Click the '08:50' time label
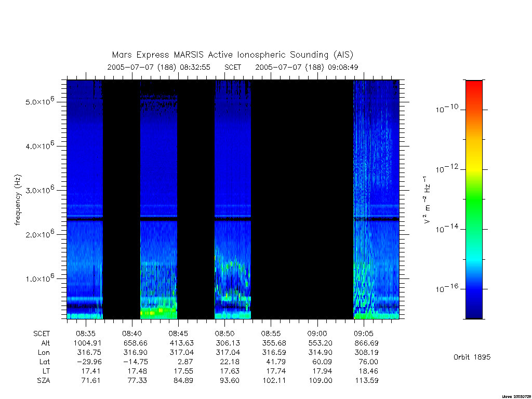Screen dimensions: 532x399 click(224, 334)
